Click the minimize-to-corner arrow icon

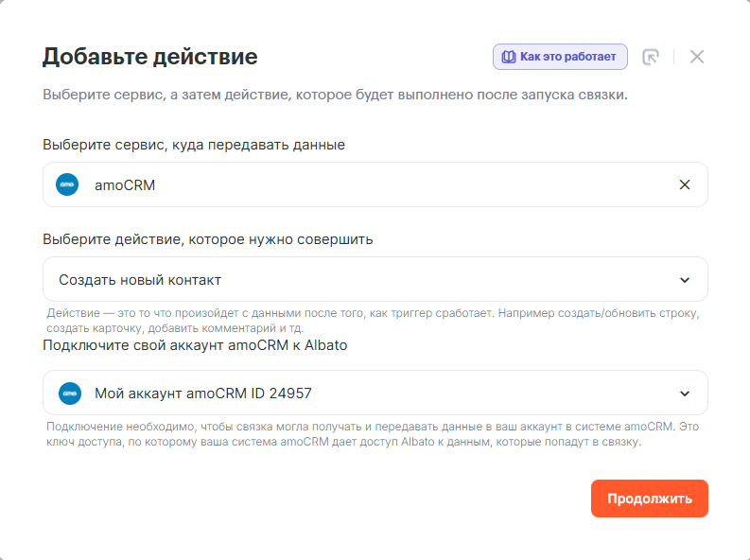pos(650,57)
